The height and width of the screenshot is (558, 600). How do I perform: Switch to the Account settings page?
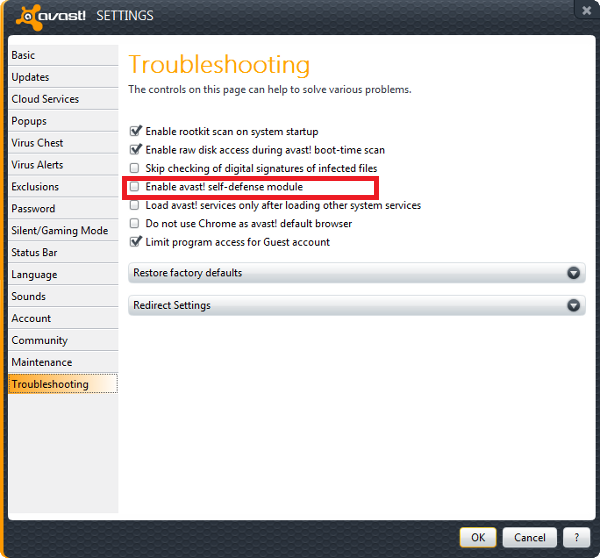click(x=63, y=318)
